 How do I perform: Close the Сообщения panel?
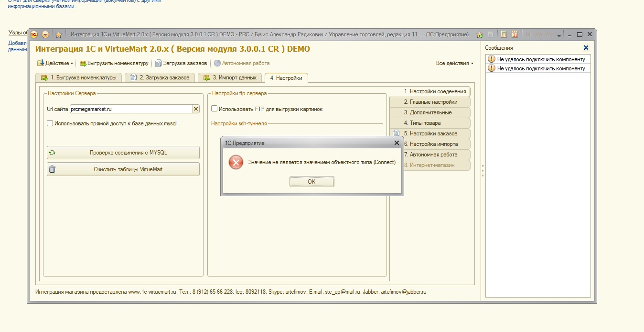tap(586, 48)
